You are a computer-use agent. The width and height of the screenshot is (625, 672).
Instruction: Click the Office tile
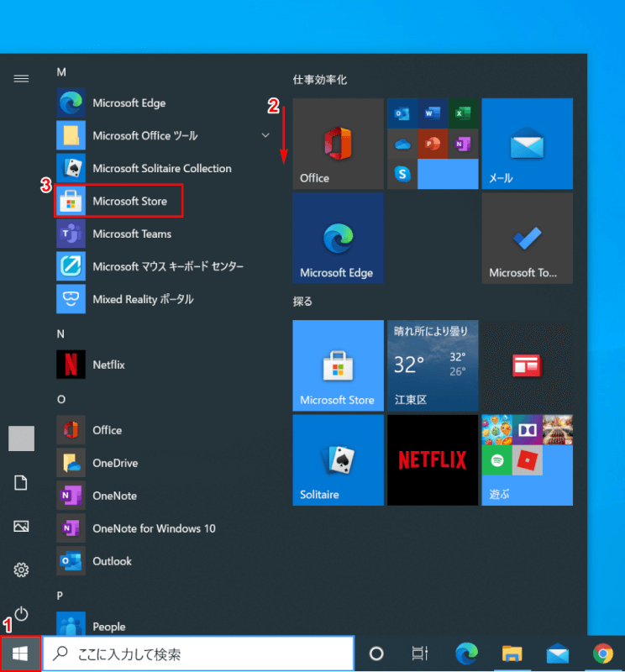pyautogui.click(x=339, y=144)
